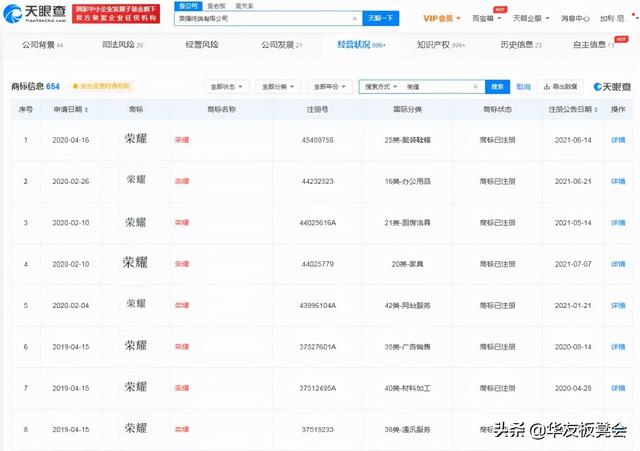The height and width of the screenshot is (451, 640).
Task: Expand the 全部状态 filter dropdown
Action: [x=227, y=87]
